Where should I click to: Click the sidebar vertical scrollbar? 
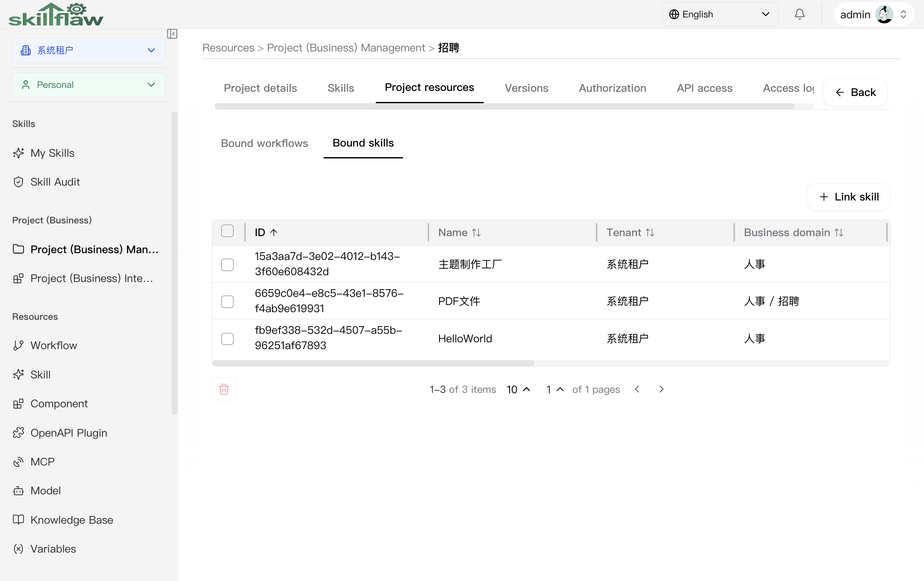(x=174, y=263)
